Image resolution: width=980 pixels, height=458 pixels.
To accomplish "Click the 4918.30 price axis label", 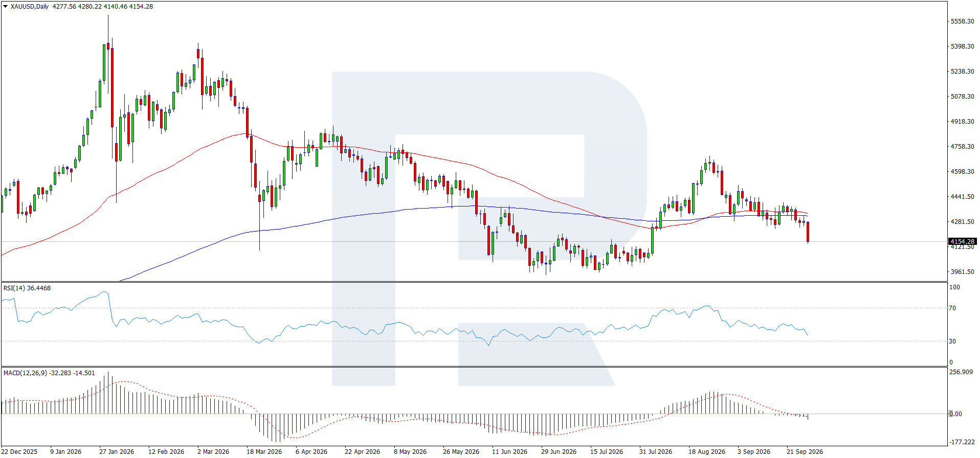I will 962,122.
